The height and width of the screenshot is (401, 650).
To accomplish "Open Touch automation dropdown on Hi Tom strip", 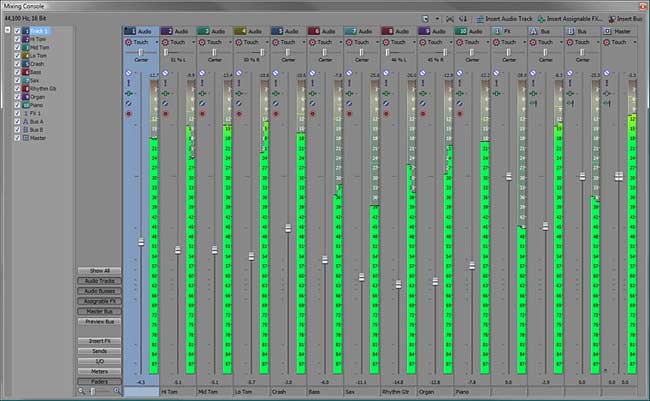I will click(193, 42).
